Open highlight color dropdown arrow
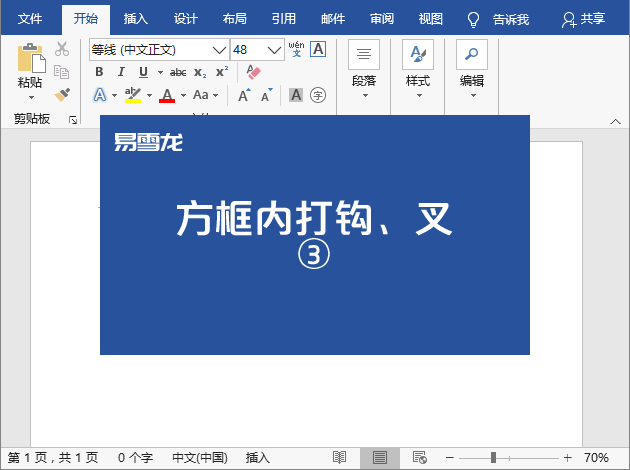 click(149, 96)
